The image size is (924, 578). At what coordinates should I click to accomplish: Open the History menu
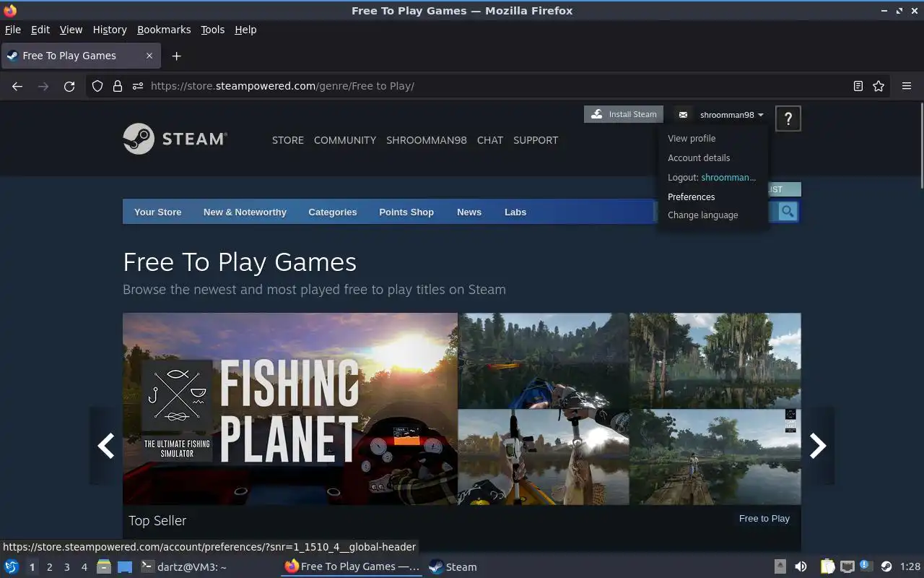pos(110,30)
